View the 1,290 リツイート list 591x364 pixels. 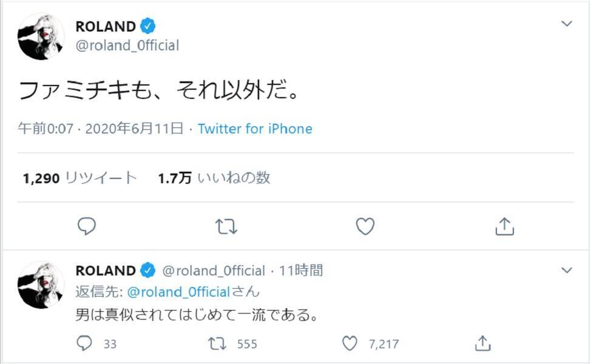click(x=79, y=178)
